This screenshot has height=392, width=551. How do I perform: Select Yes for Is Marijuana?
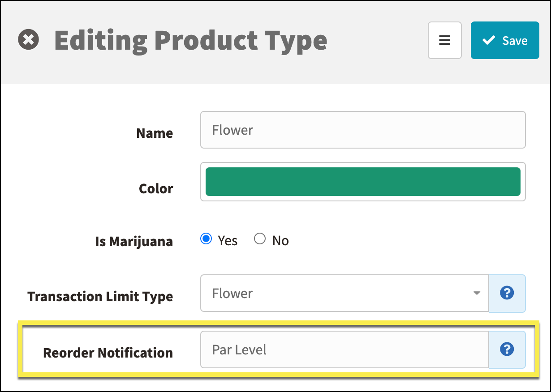206,239
